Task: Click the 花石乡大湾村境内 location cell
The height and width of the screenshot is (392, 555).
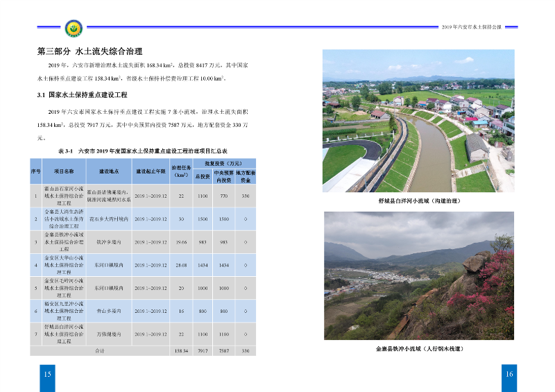Action: pyautogui.click(x=109, y=219)
